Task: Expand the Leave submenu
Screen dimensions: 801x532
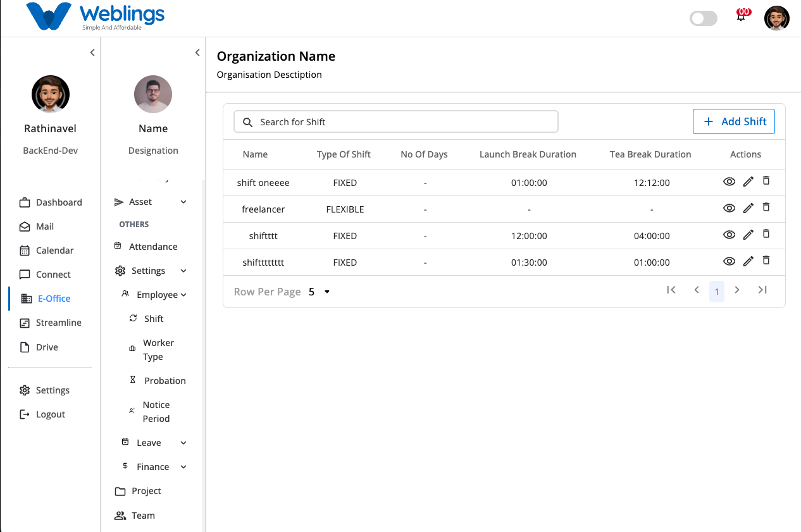Action: tap(183, 443)
